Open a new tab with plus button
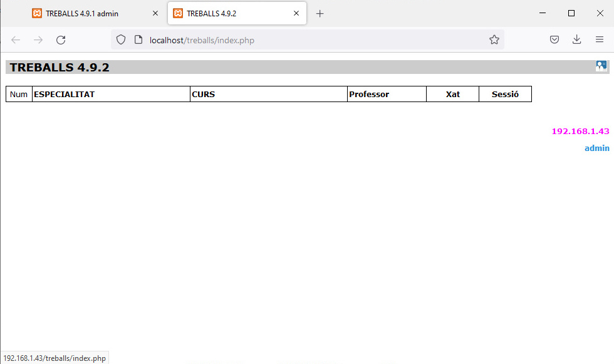This screenshot has height=364, width=614. [320, 14]
